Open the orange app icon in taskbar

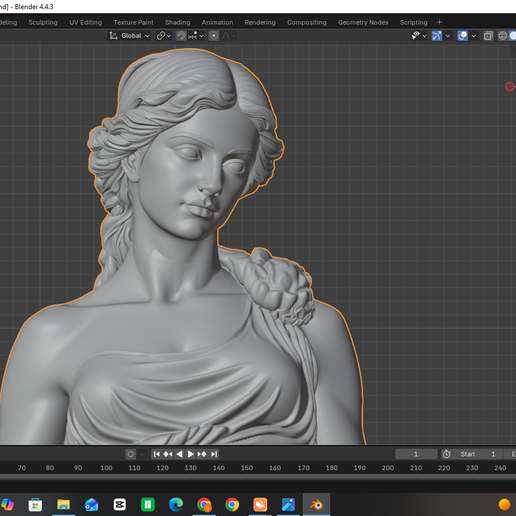click(260, 505)
